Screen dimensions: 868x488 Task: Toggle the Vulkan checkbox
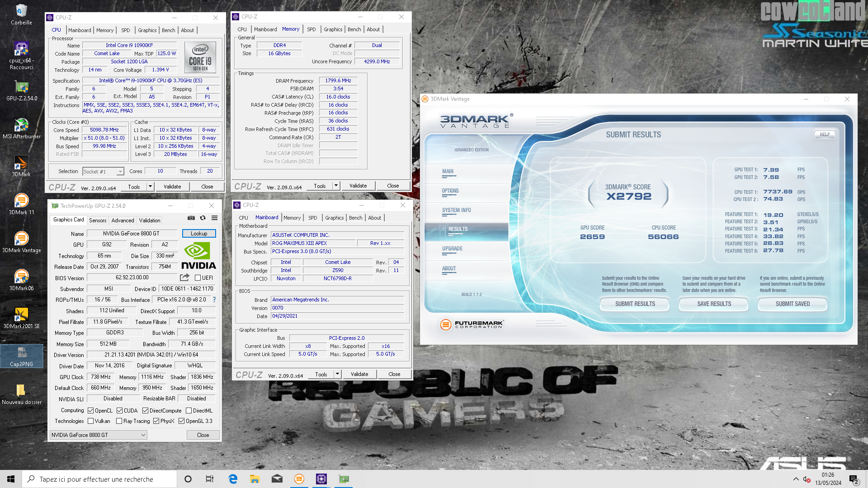click(91, 421)
